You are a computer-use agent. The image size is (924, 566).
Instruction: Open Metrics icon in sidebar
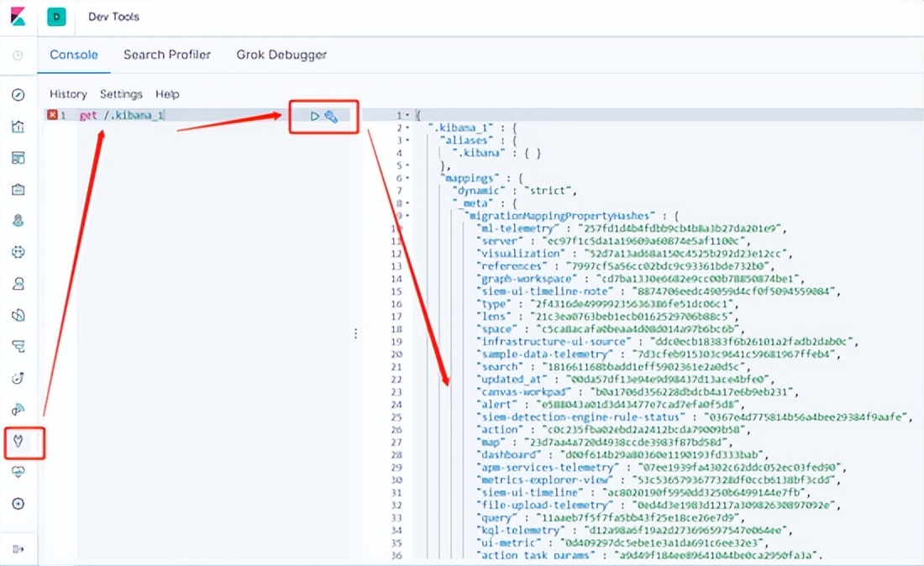[x=18, y=284]
